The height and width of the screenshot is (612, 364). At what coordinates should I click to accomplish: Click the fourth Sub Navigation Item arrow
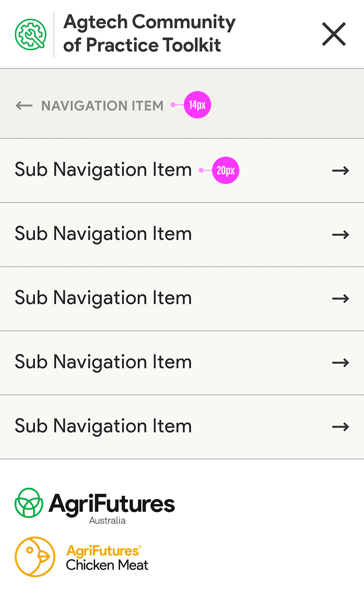(340, 363)
